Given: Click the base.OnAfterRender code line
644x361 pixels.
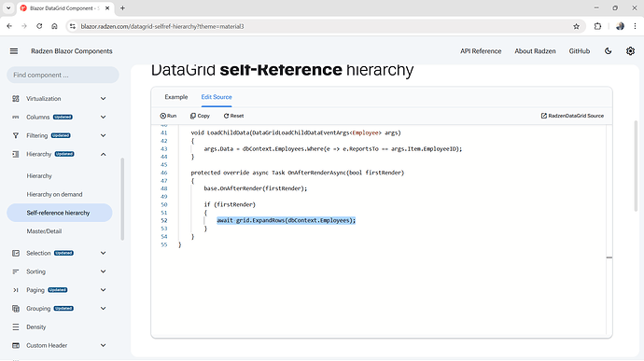Looking at the screenshot, I should click(x=256, y=188).
